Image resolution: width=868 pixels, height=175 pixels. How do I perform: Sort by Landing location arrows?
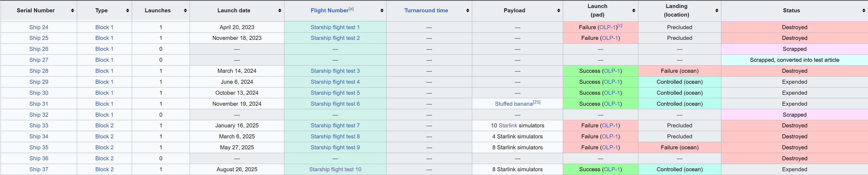click(x=717, y=11)
